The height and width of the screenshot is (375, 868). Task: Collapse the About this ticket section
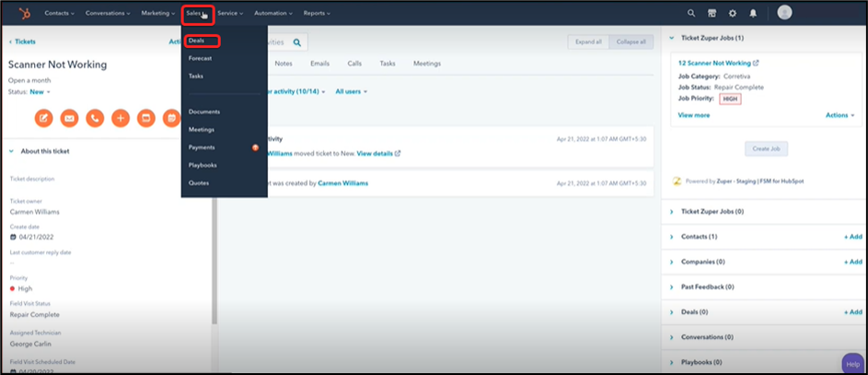(x=12, y=151)
